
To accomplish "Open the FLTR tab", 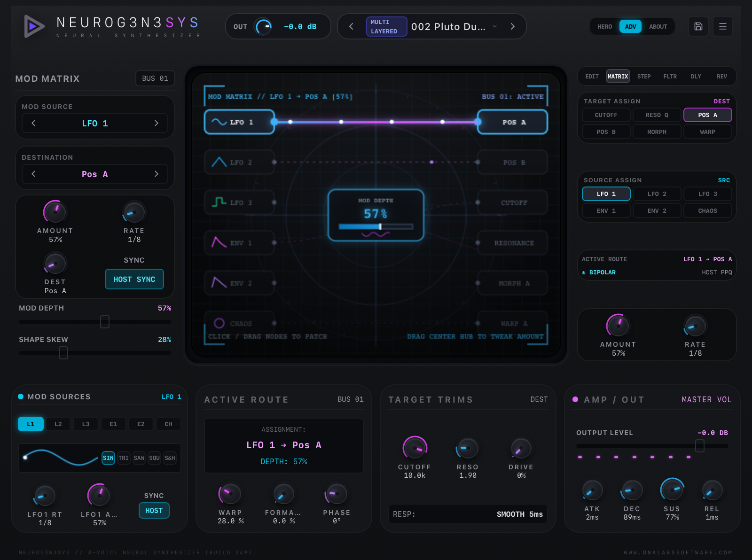I will (x=670, y=76).
